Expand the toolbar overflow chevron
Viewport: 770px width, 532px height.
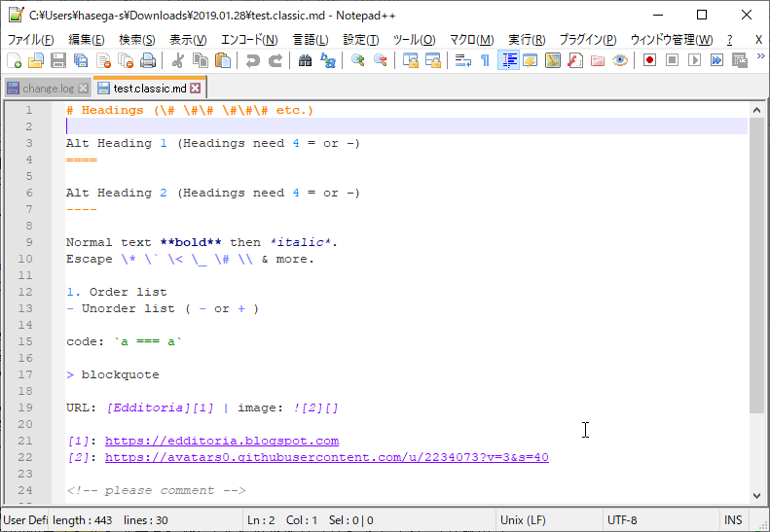pos(761,56)
